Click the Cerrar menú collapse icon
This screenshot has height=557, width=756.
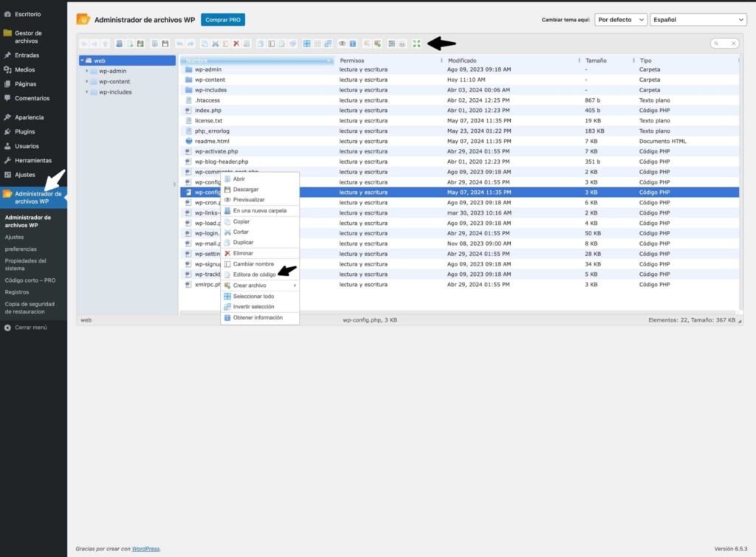tap(7, 328)
